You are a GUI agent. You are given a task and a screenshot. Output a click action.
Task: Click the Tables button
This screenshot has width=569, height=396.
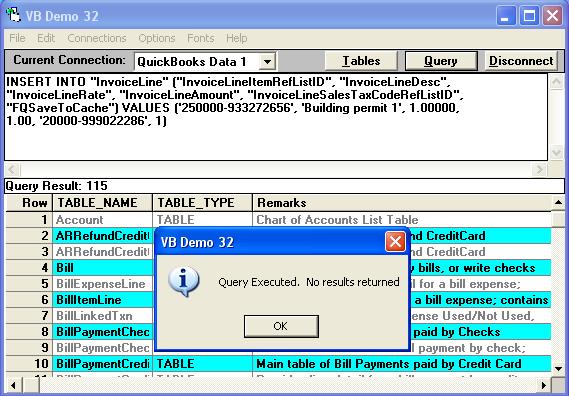[x=361, y=61]
